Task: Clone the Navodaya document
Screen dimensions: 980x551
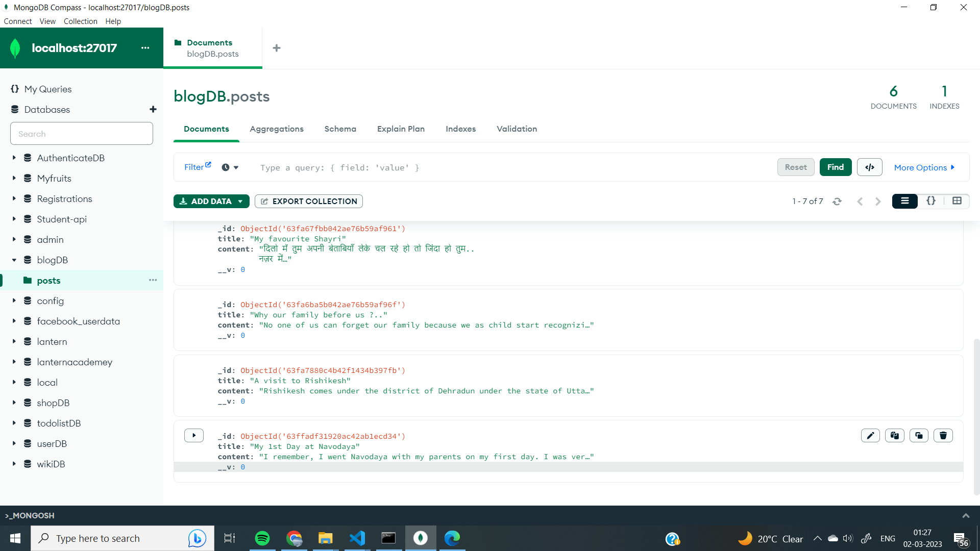Action: tap(919, 435)
